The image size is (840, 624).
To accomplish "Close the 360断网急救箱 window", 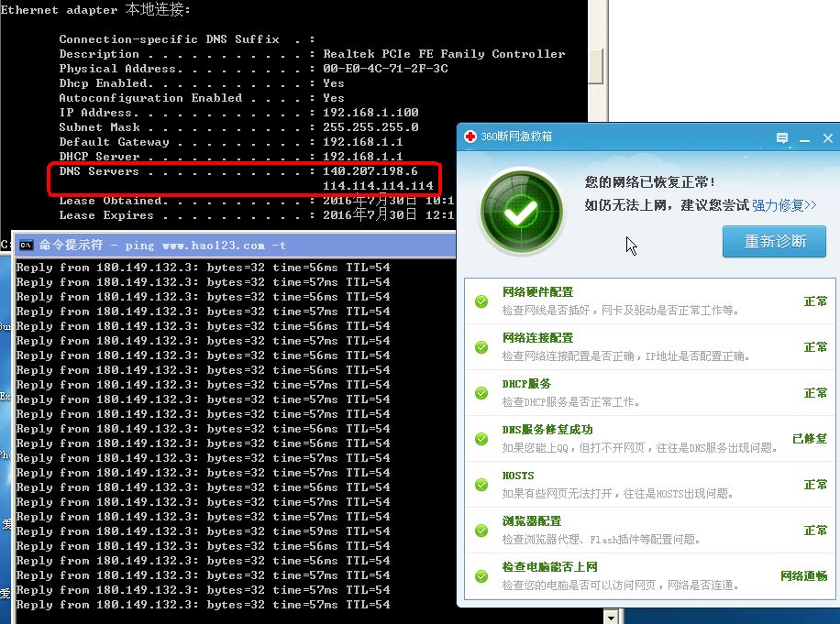I will pyautogui.click(x=828, y=138).
